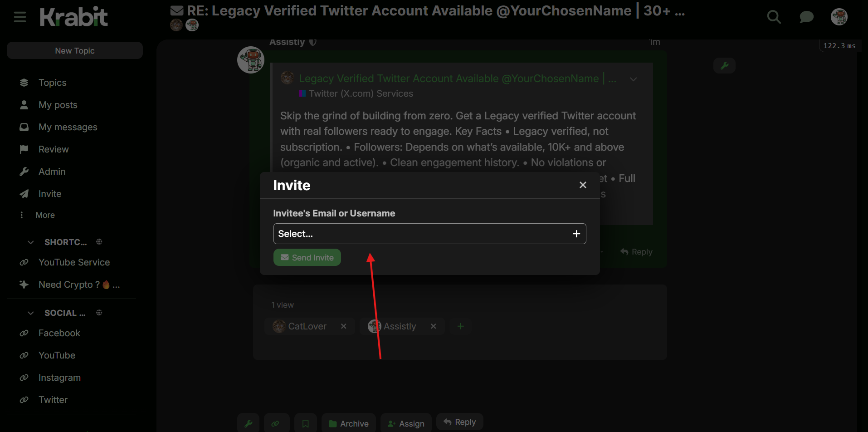Open the YouTube Service shortcut link

[74, 262]
